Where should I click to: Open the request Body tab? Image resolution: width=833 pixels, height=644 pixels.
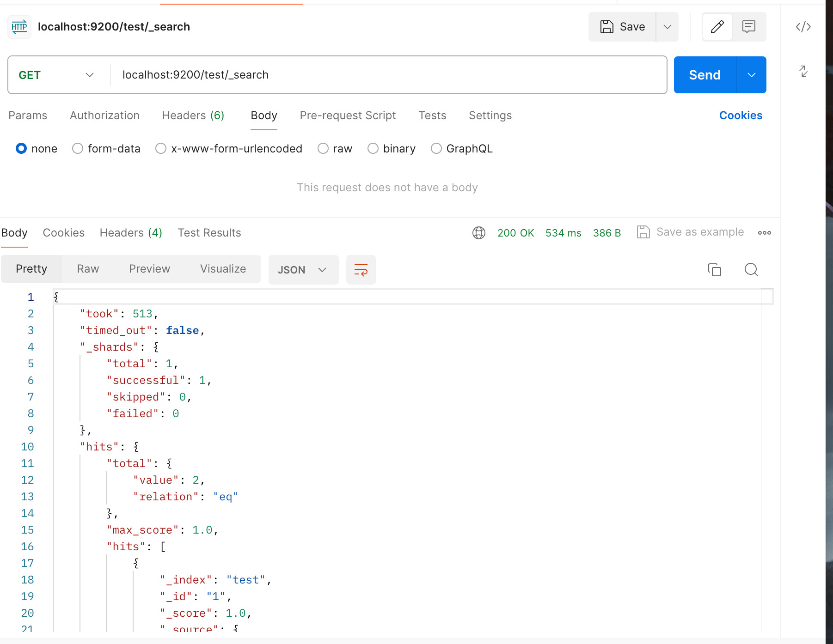point(264,115)
